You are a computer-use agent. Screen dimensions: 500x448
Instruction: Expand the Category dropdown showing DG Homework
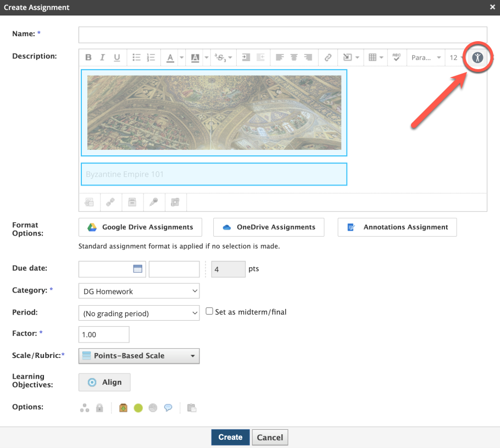[x=139, y=291]
